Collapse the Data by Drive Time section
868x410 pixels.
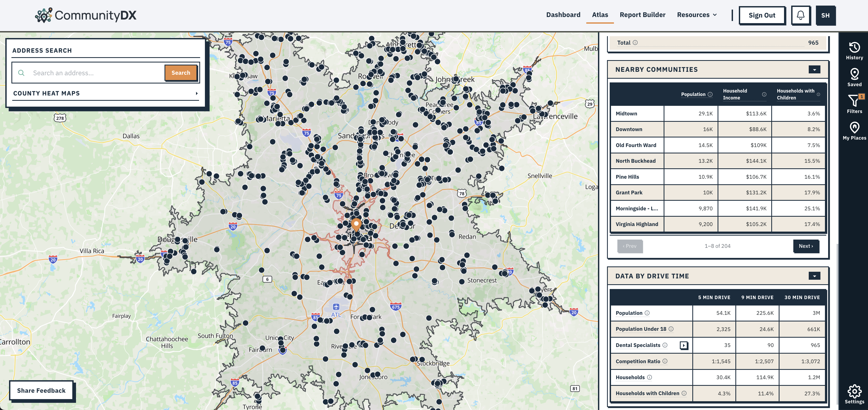(814, 276)
